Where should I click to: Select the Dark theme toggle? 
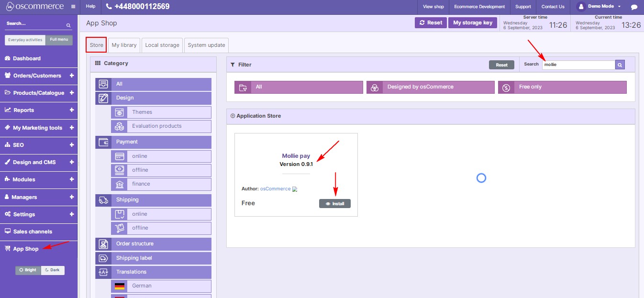tap(53, 270)
